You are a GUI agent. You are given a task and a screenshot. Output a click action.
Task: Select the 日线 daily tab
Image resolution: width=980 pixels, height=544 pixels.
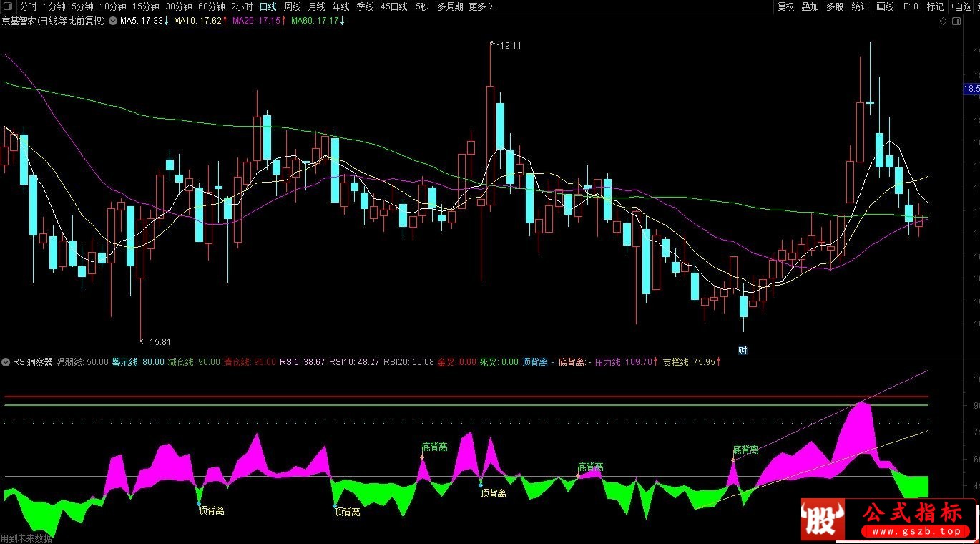pyautogui.click(x=268, y=6)
